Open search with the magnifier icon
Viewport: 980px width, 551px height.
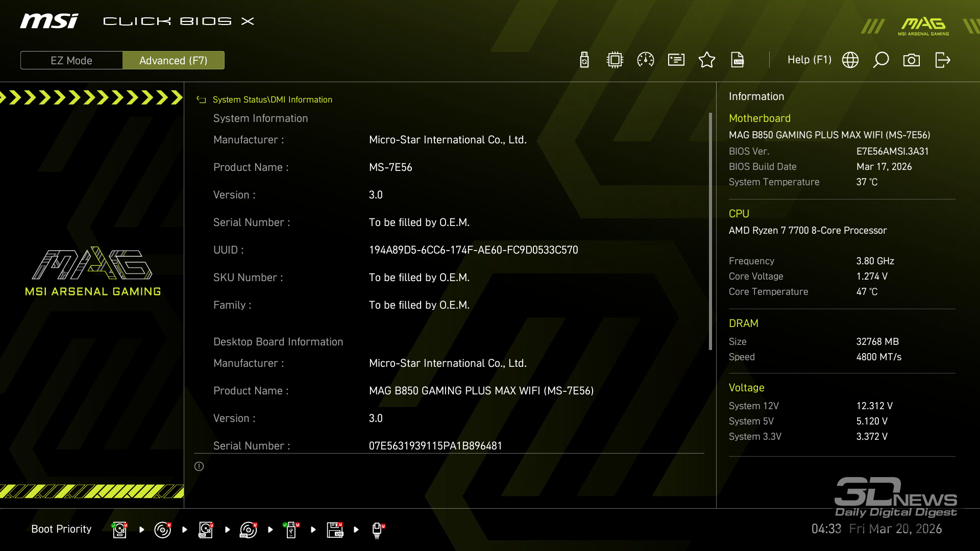(x=881, y=60)
